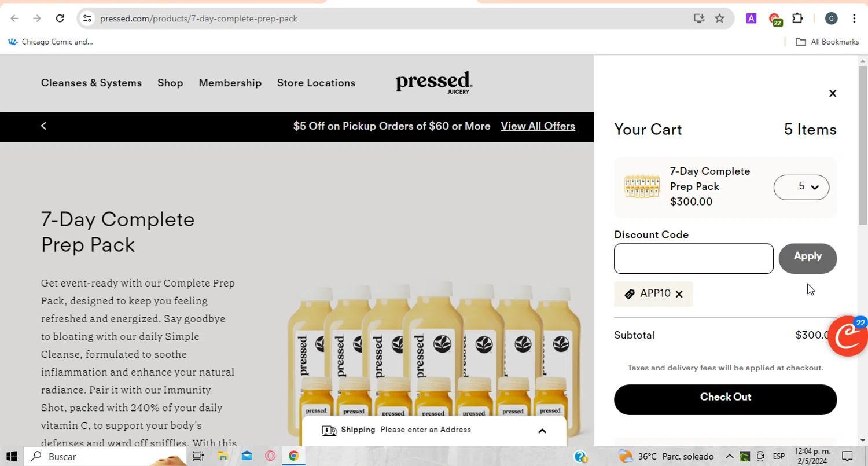Open Opera browser from taskbar

pos(270,456)
